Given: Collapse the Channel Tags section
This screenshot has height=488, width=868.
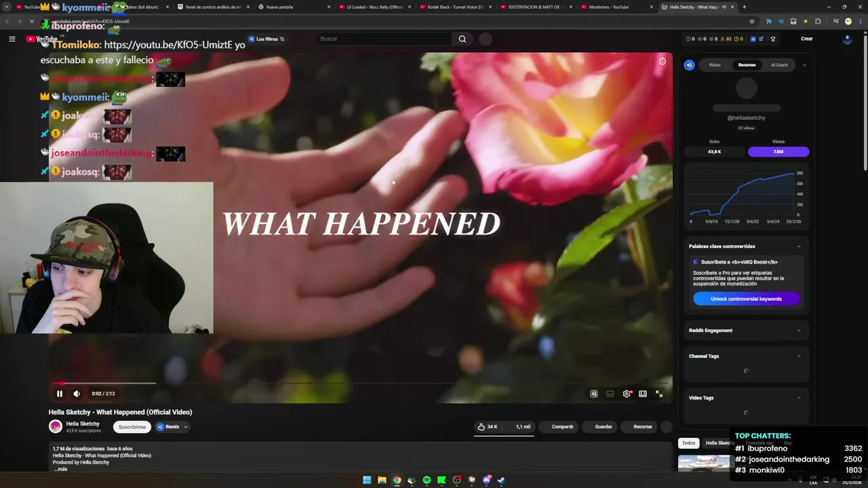Looking at the screenshot, I should point(799,357).
